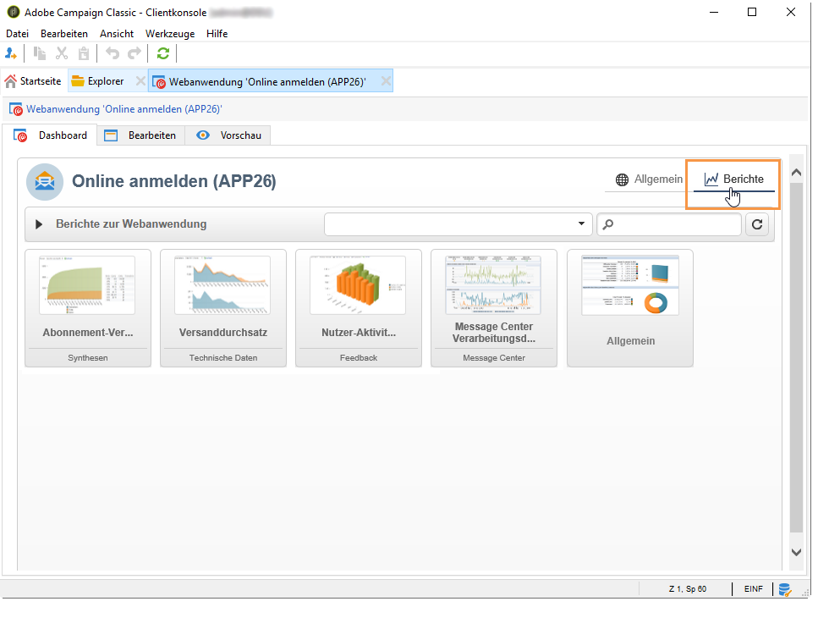This screenshot has height=629, width=840.
Task: Click the Message Center category label
Action: coord(494,357)
